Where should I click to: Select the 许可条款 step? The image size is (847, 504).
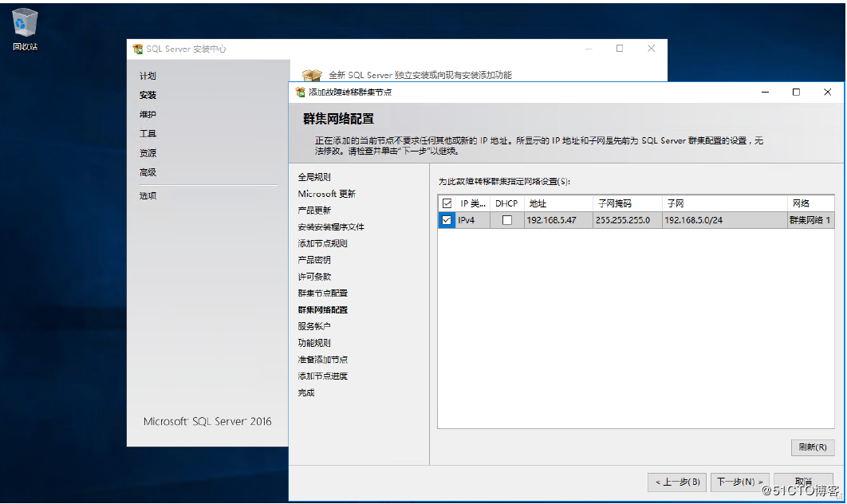(x=314, y=276)
